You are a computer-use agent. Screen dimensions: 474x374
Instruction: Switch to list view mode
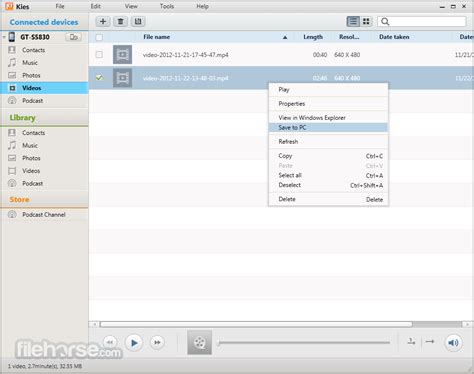pyautogui.click(x=353, y=22)
